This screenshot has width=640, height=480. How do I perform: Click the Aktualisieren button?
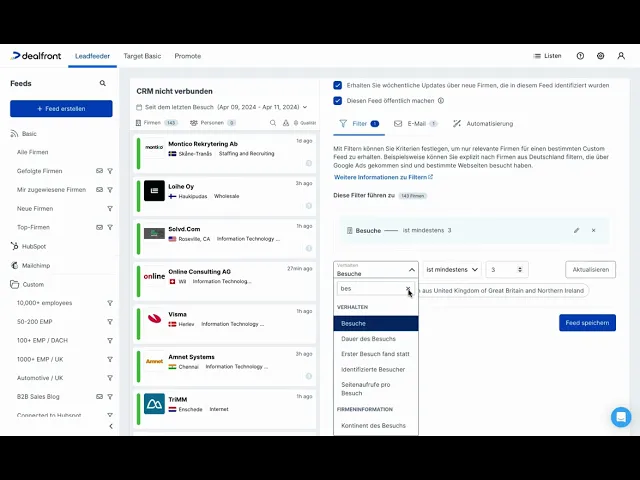pos(591,270)
